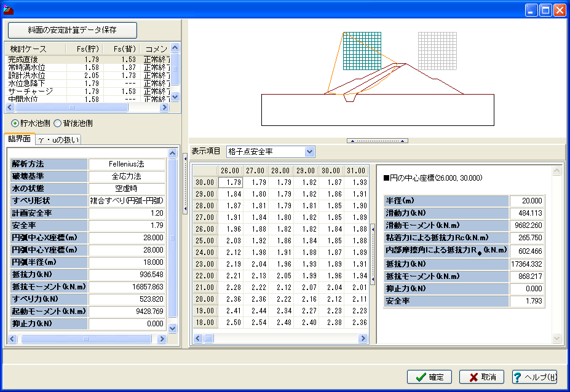Click the detail panel scroll-up arrow
This screenshot has height=392, width=570.
point(556,170)
